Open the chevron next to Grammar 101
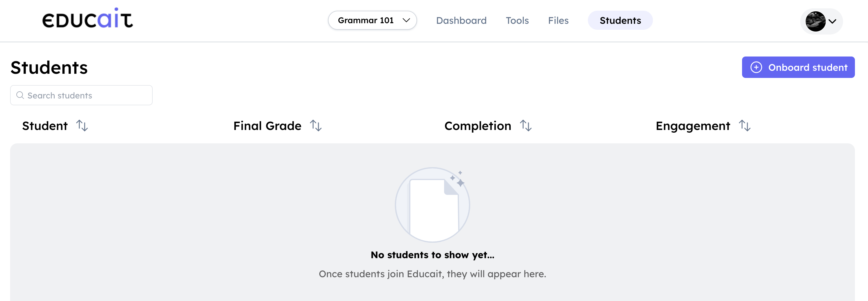This screenshot has height=301, width=868. (x=406, y=20)
